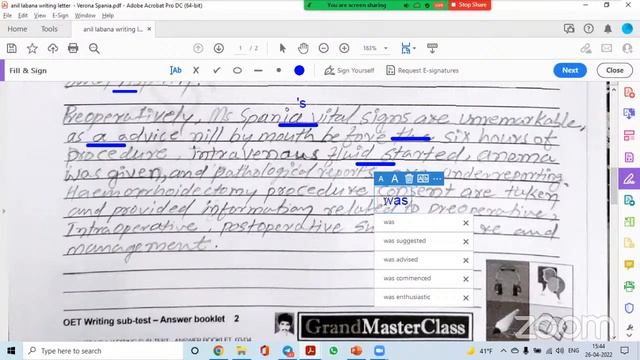
Task: Select the checkmark tool
Action: pyautogui.click(x=216, y=71)
